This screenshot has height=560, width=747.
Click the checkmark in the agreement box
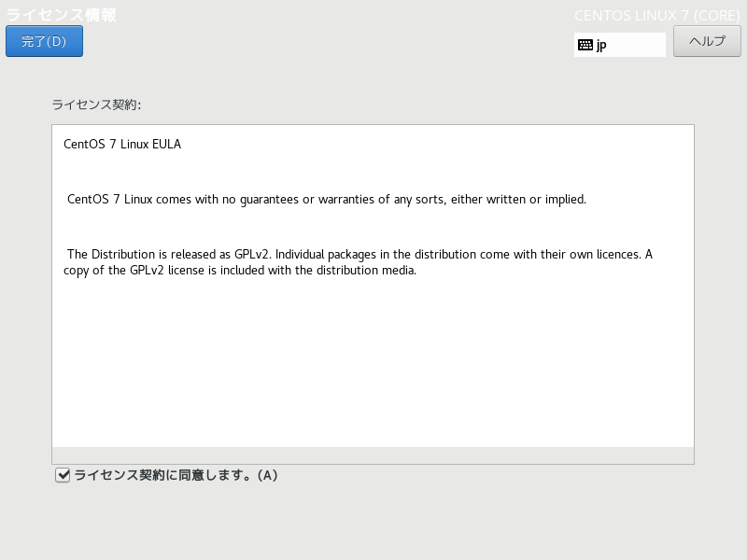tap(63, 475)
